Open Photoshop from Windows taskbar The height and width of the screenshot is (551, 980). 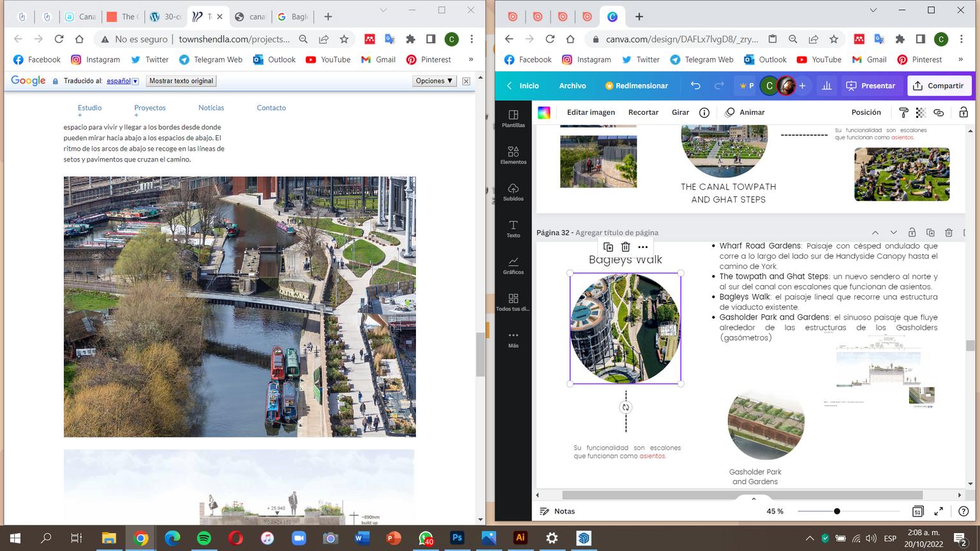[x=457, y=538]
